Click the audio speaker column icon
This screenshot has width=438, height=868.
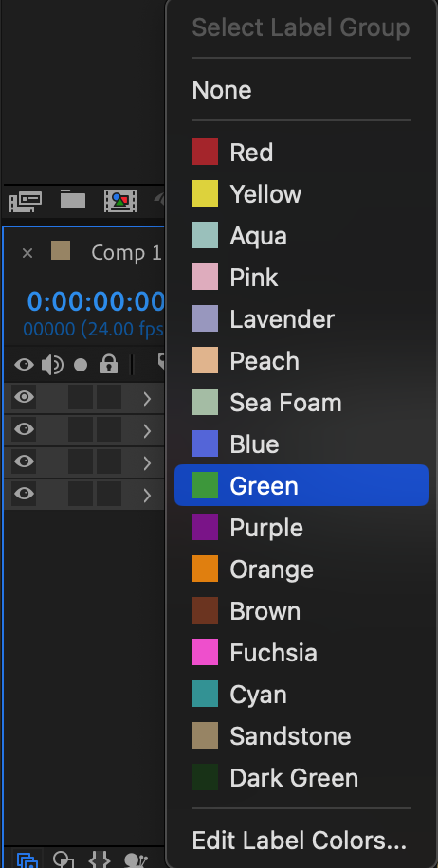[x=52, y=365]
